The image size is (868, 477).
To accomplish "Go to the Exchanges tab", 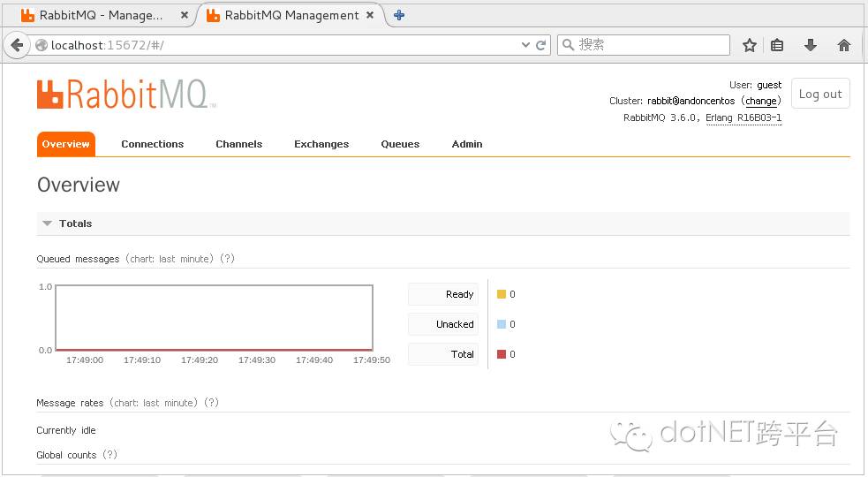I will pyautogui.click(x=321, y=144).
